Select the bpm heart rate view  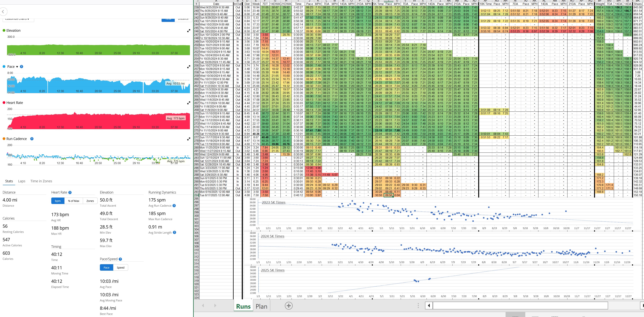pos(58,201)
